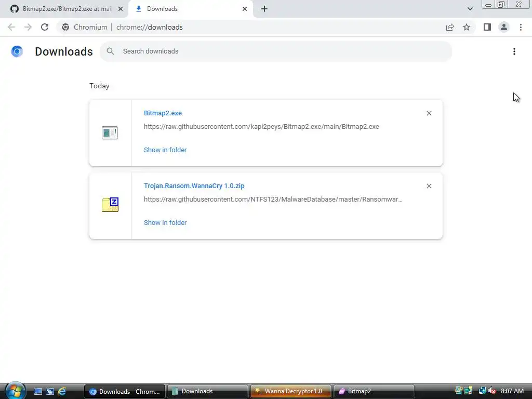Click Switch between windows quick launch icon
The height and width of the screenshot is (399, 532).
click(50, 391)
